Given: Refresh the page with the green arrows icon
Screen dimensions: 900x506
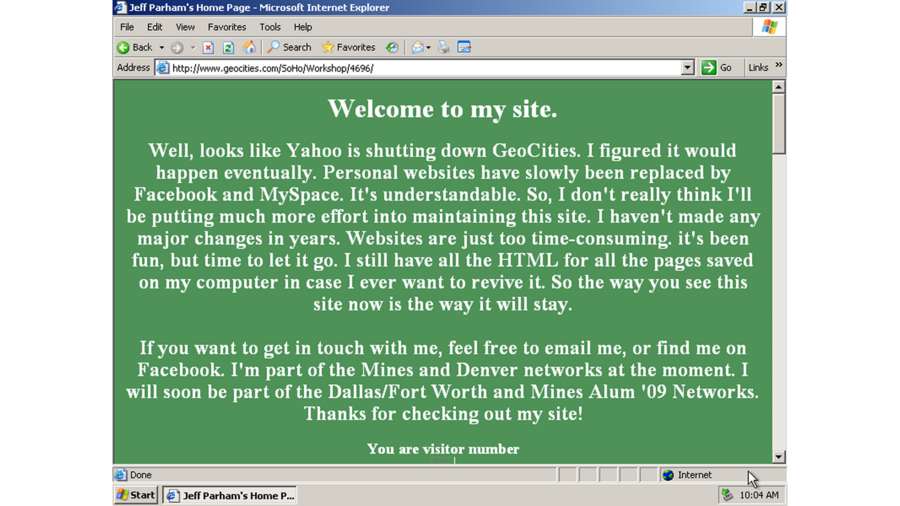Looking at the screenshot, I should click(x=228, y=48).
